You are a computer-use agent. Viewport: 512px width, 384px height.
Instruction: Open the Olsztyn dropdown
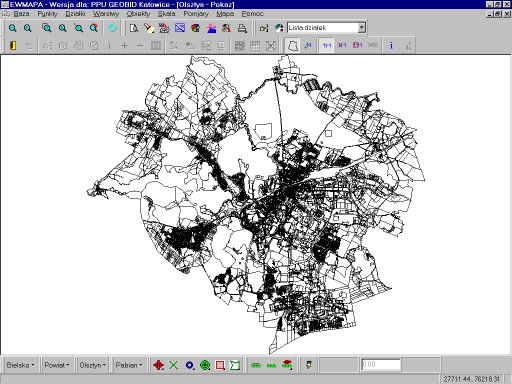pyautogui.click(x=92, y=365)
